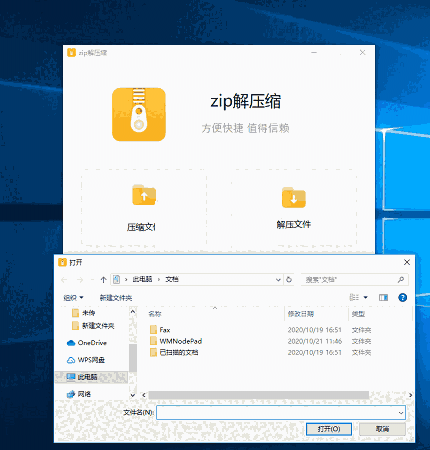
Task: Click the 打开(O) button
Action: point(329,429)
